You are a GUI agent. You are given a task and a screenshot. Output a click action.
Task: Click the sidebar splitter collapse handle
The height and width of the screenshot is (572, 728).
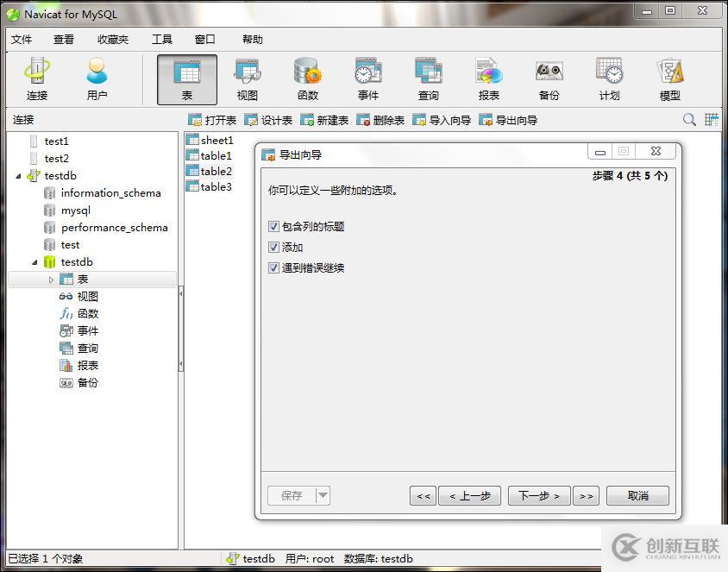point(181,329)
